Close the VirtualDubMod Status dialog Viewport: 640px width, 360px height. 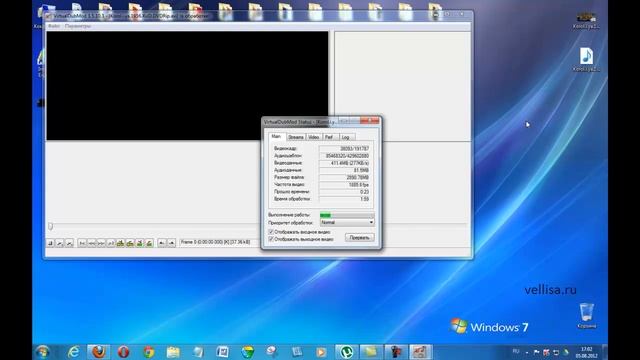[x=371, y=121]
